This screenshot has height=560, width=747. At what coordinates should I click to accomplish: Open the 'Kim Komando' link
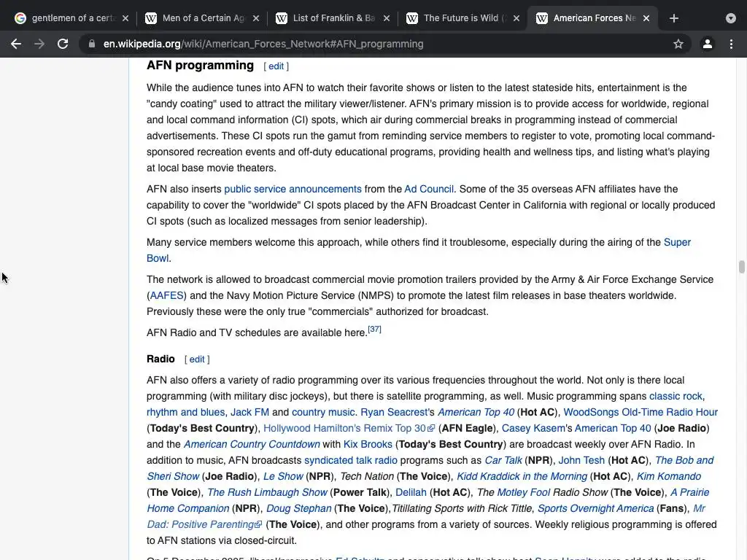click(668, 477)
